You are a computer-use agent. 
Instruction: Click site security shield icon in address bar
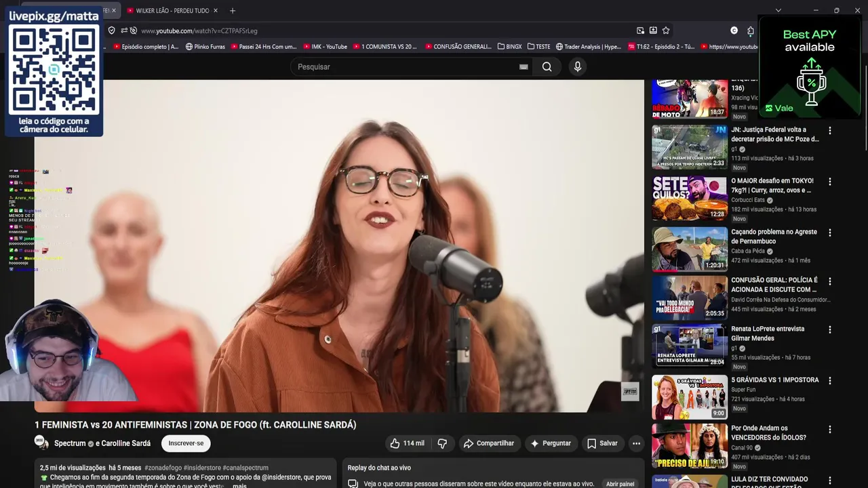point(111,30)
